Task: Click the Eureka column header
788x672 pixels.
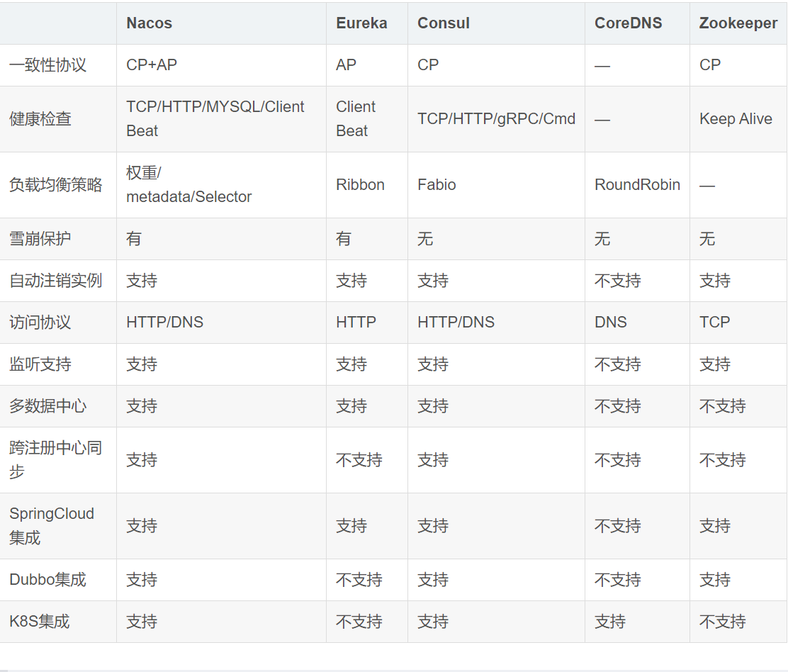Action: click(361, 23)
